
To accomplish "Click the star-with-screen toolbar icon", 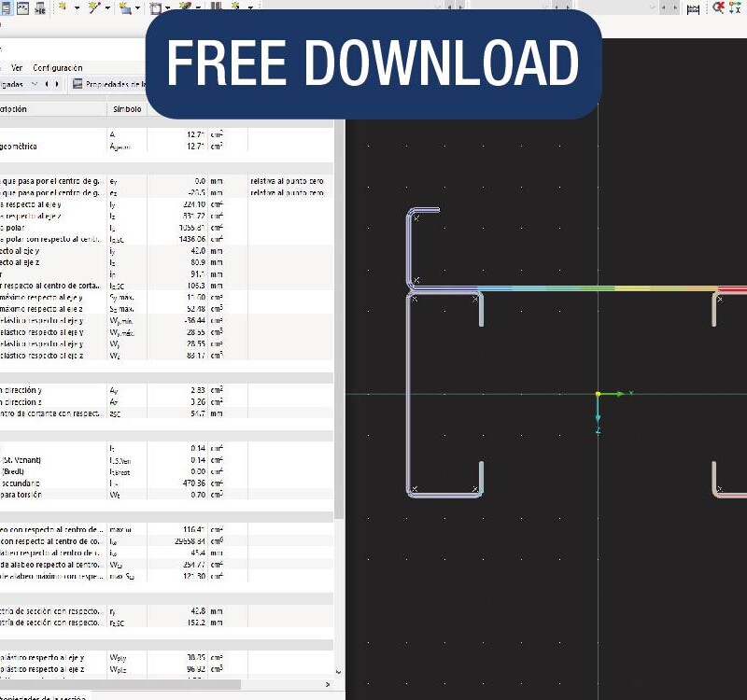I will pyautogui.click(x=125, y=7).
